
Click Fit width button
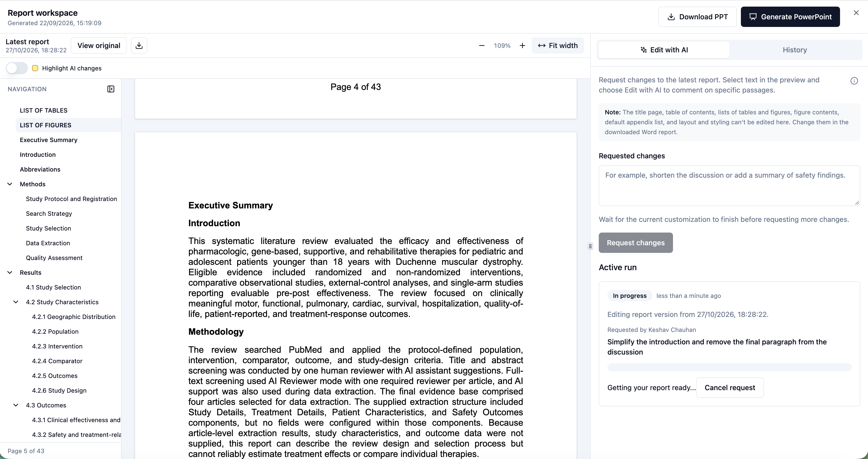pyautogui.click(x=558, y=45)
